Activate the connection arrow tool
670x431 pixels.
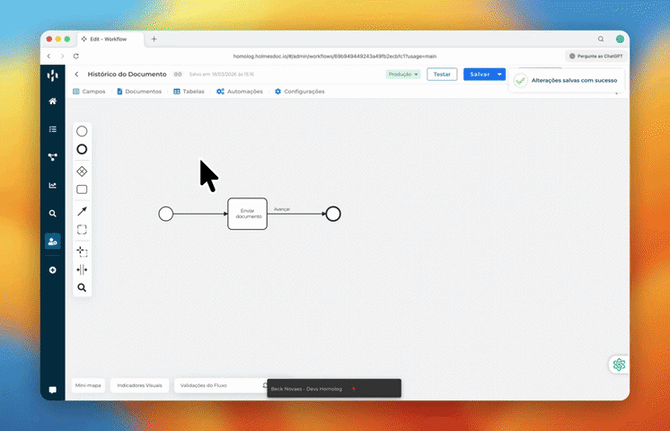coord(82,210)
